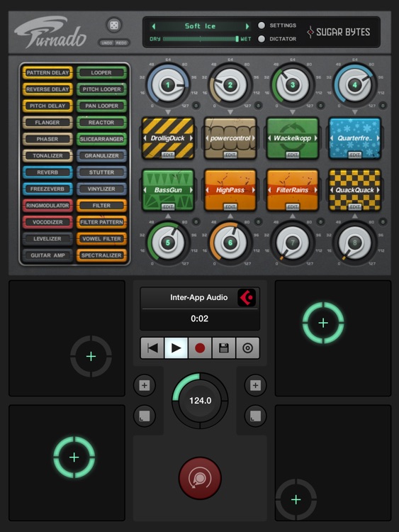Click the dice randomize icon
This screenshot has width=399, height=532.
point(114,26)
